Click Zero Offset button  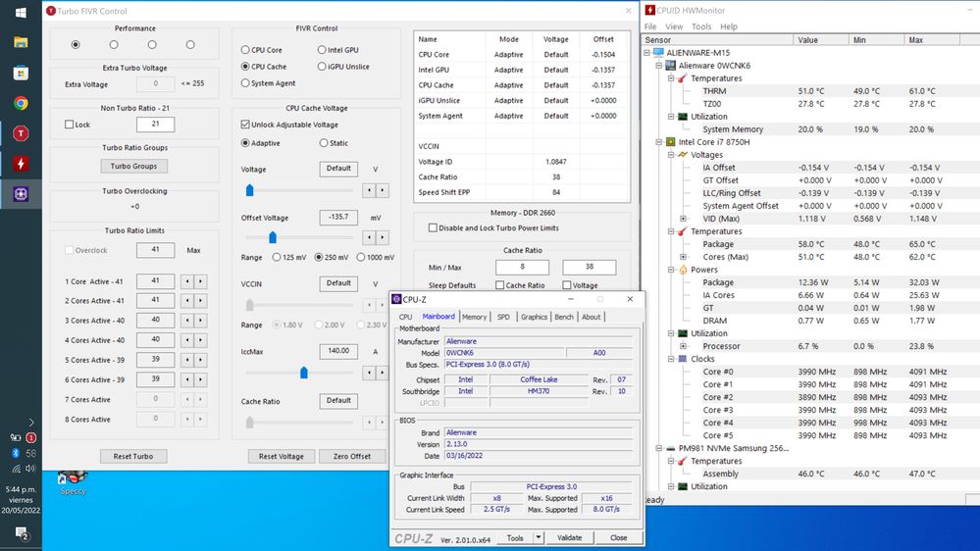point(352,456)
